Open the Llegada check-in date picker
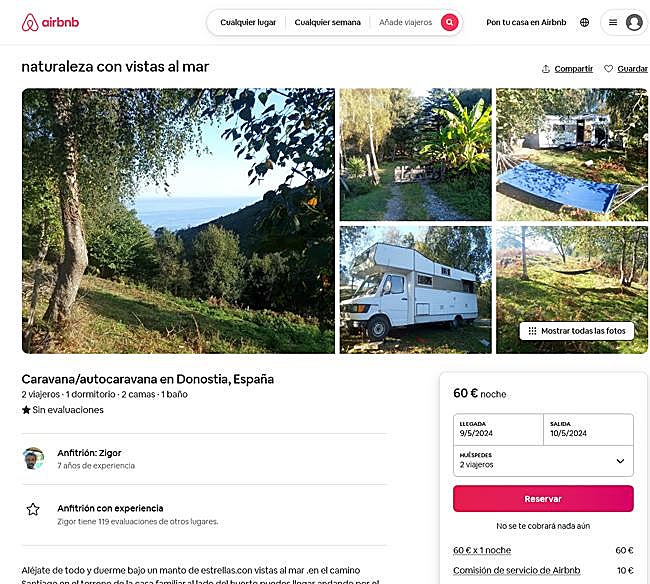 (x=498, y=429)
